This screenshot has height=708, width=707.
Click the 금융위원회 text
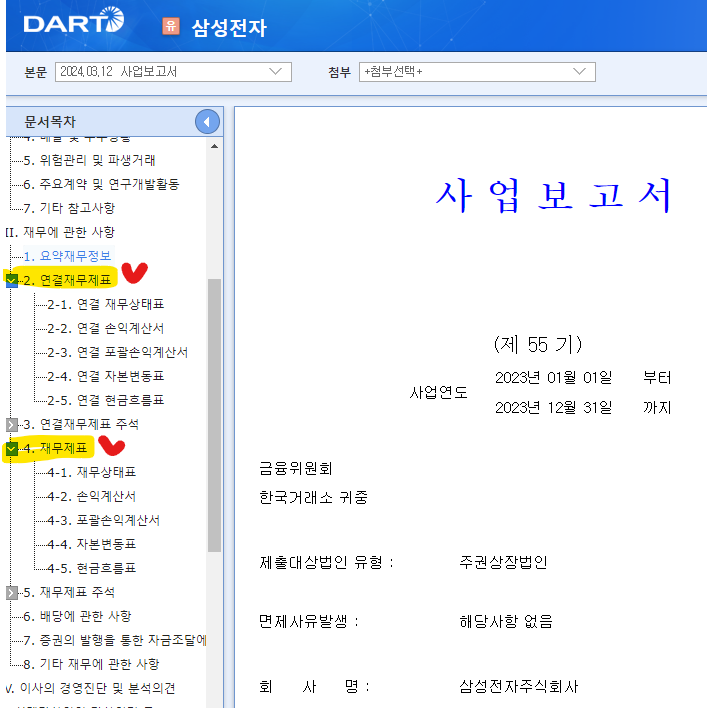pyautogui.click(x=296, y=469)
